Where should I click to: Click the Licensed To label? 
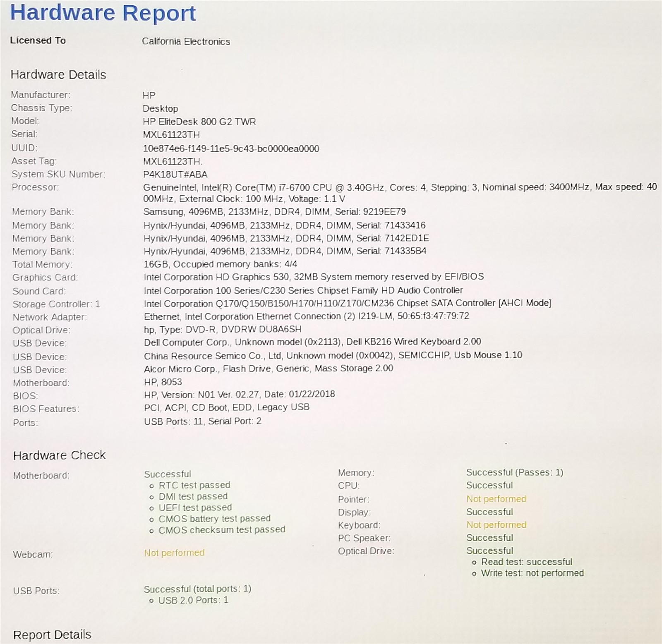coord(38,41)
